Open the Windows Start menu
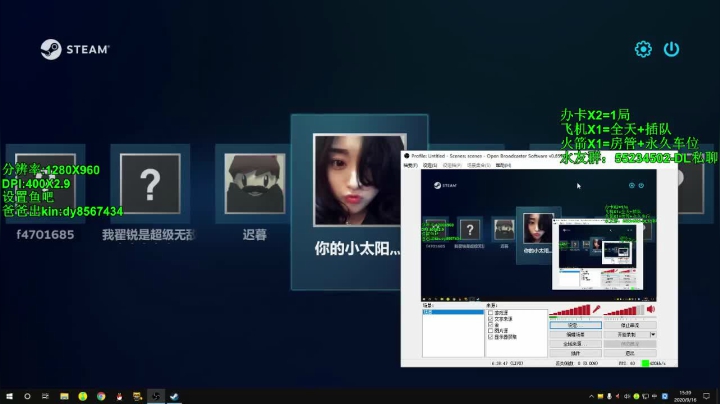Image resolution: width=720 pixels, height=404 pixels. (x=9, y=396)
